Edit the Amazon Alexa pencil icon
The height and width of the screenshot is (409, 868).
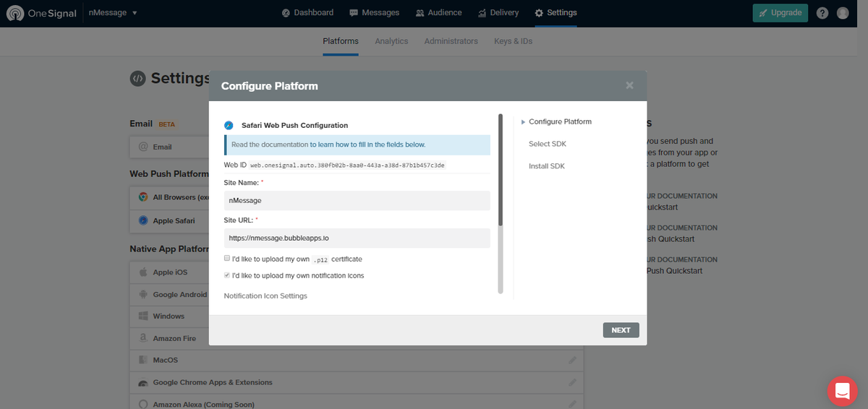[x=572, y=405]
